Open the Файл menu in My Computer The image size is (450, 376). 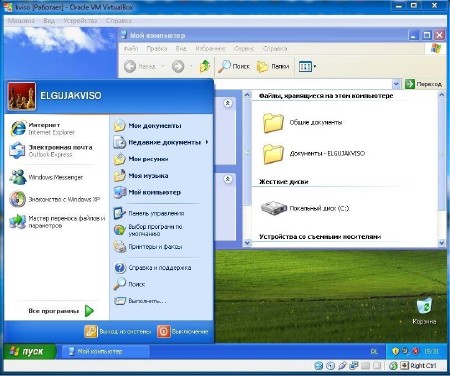point(131,49)
